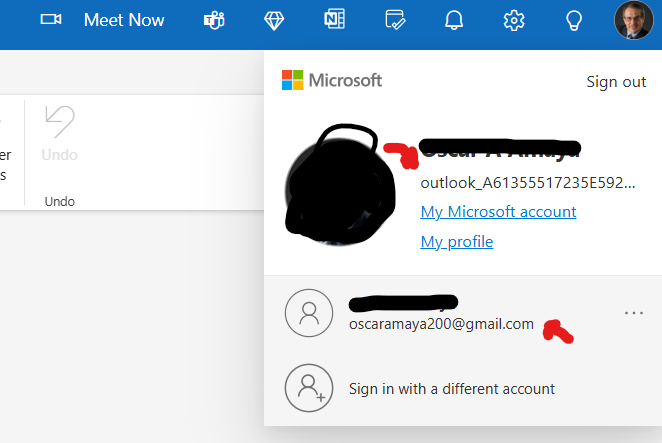
Task: Select the oscaramaya200@gmail.com account
Action: point(441,324)
